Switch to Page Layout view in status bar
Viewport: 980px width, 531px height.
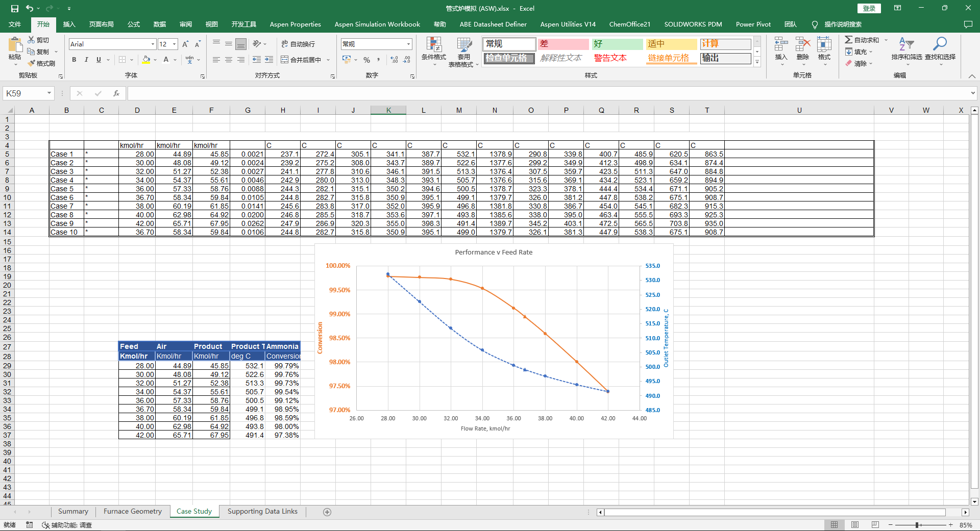[x=855, y=525]
